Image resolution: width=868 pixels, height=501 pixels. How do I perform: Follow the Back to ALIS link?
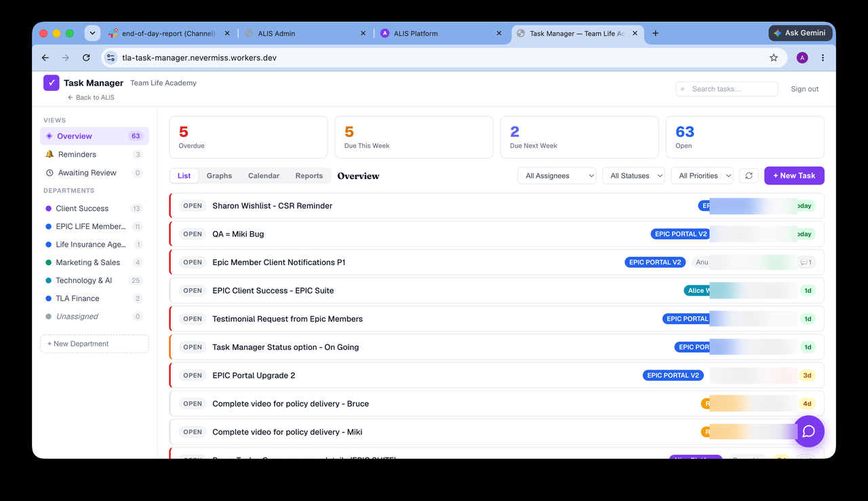(x=91, y=98)
